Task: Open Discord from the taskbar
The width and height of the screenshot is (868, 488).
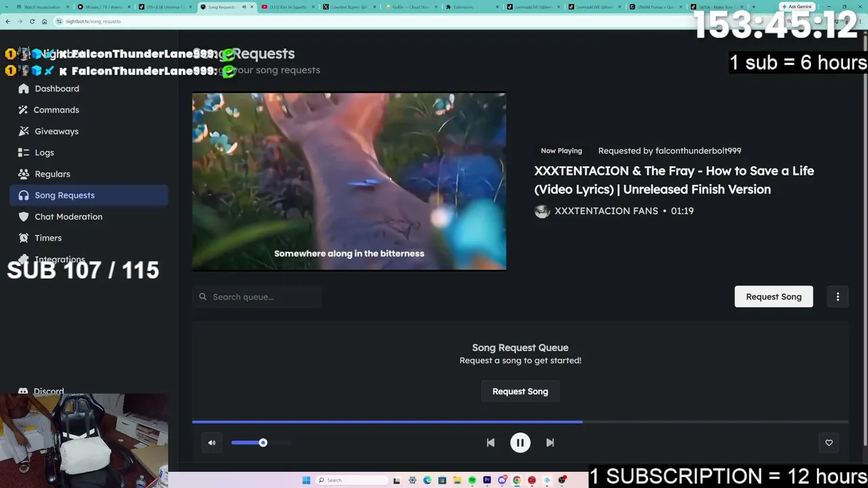Action: [502, 481]
